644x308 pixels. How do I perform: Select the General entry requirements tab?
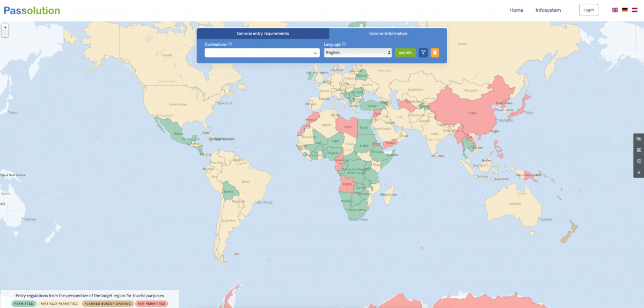coord(263,33)
